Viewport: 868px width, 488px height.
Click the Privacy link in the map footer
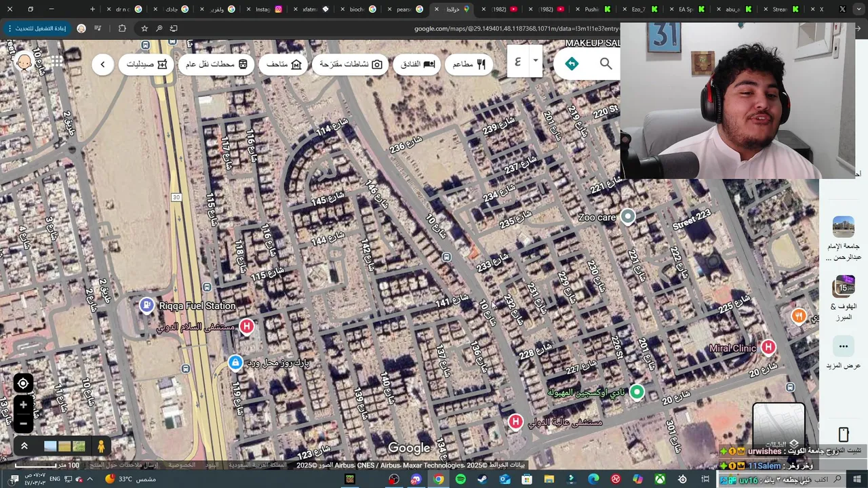click(182, 465)
